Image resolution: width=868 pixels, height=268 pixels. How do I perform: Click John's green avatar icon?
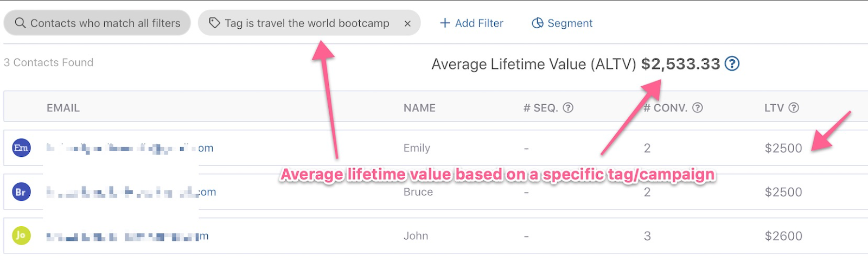(x=21, y=235)
